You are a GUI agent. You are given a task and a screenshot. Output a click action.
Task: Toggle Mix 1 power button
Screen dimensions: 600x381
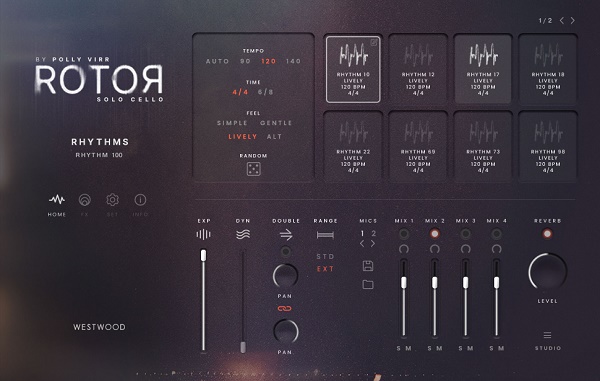[404, 233]
